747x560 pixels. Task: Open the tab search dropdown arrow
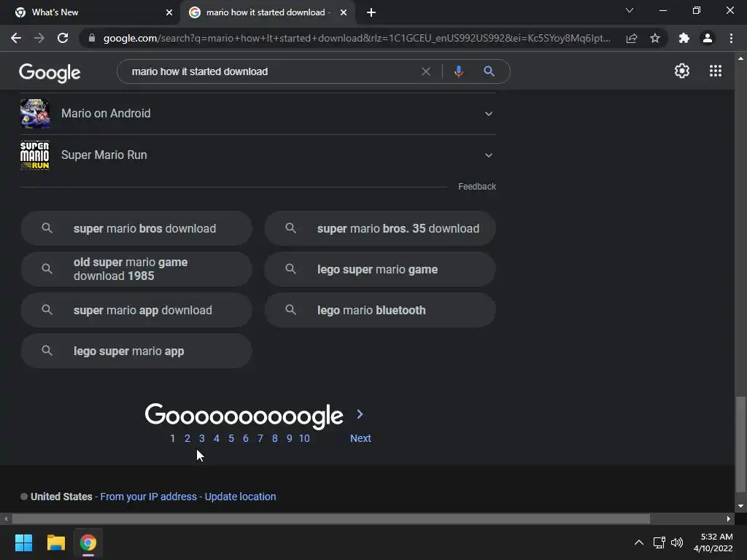click(630, 10)
